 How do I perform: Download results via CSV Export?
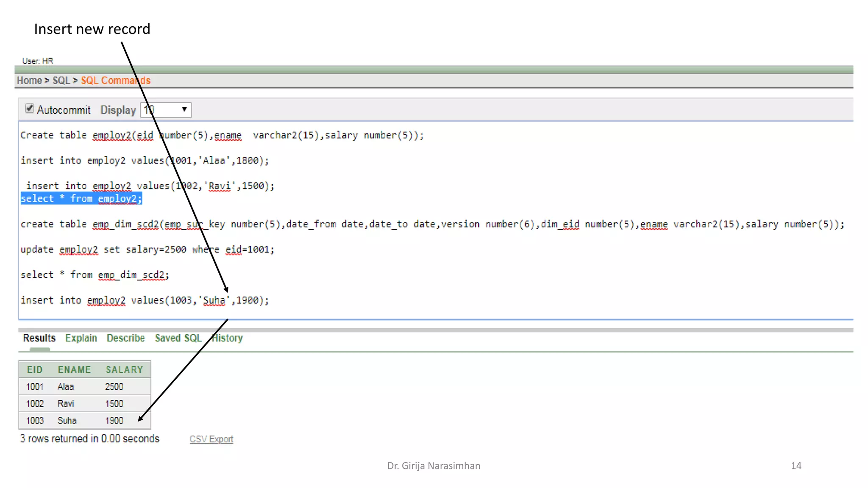point(211,439)
